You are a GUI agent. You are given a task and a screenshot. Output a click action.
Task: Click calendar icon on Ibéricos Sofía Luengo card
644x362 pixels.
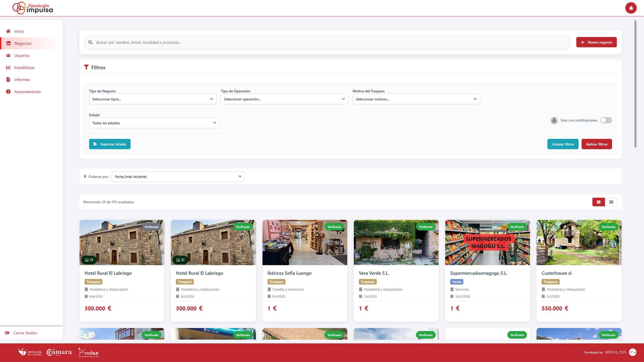269,296
